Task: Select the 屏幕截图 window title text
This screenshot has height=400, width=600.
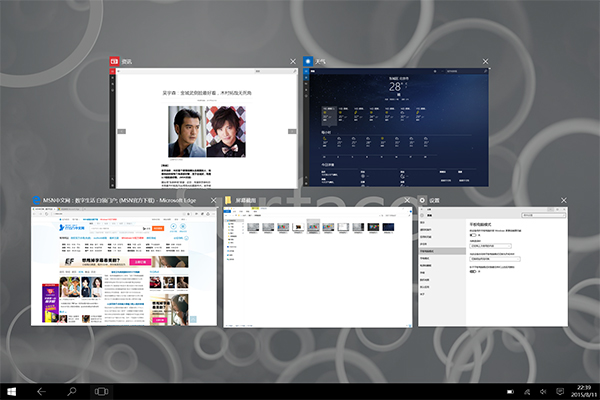Action: [245, 200]
